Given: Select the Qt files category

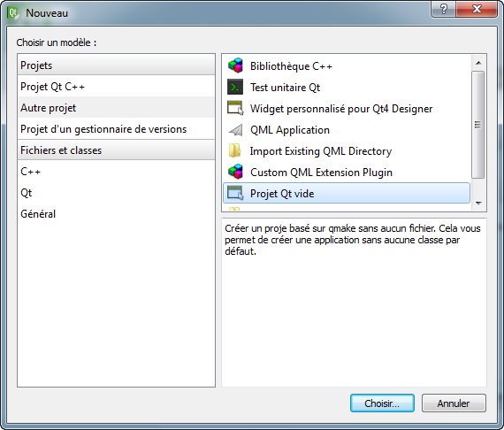Looking at the screenshot, I should (116, 193).
